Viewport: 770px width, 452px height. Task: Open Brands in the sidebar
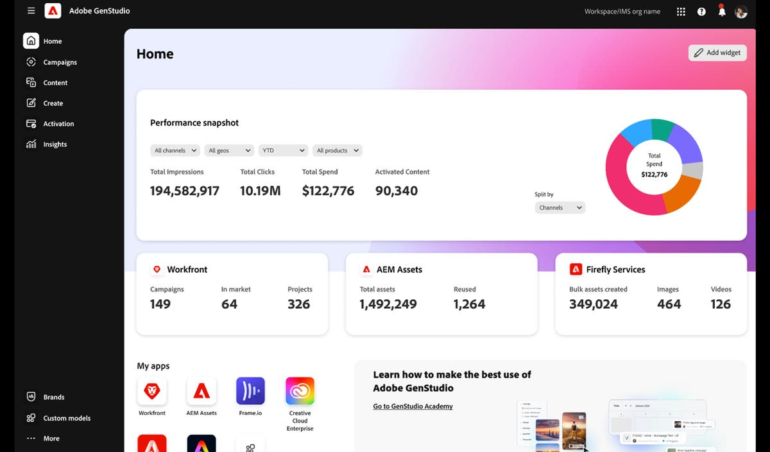(54, 397)
